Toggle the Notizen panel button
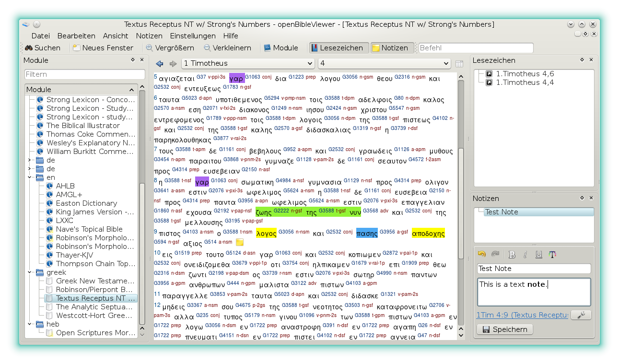This screenshot has width=619, height=364. pyautogui.click(x=392, y=48)
